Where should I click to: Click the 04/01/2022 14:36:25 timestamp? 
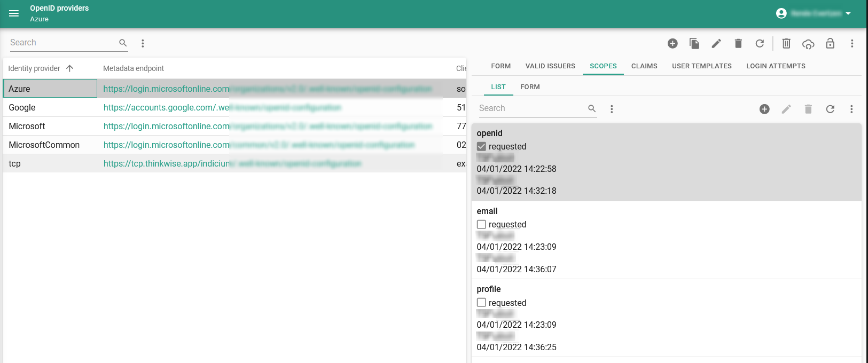517,347
